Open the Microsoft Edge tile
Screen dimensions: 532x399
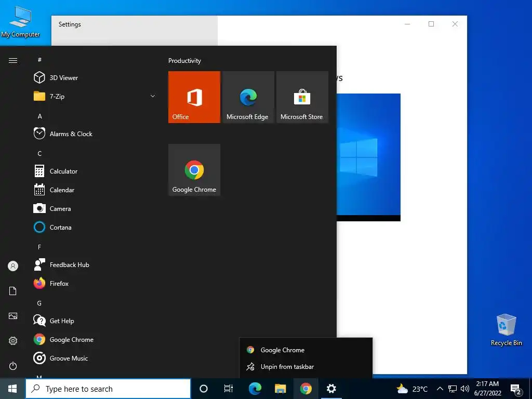(x=248, y=97)
